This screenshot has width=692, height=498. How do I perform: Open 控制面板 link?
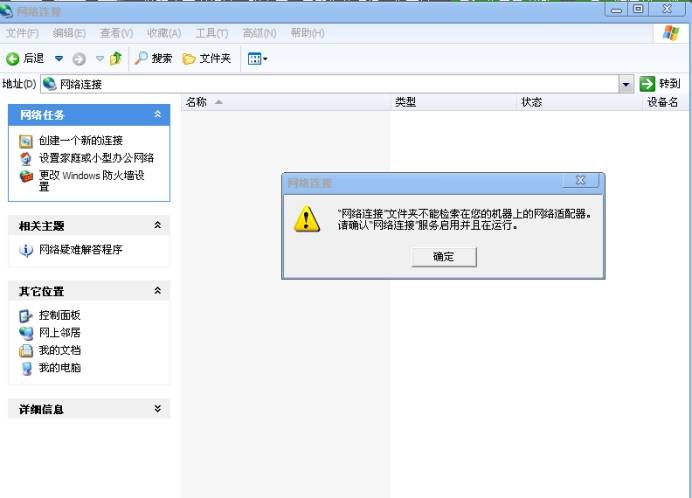pyautogui.click(x=60, y=315)
